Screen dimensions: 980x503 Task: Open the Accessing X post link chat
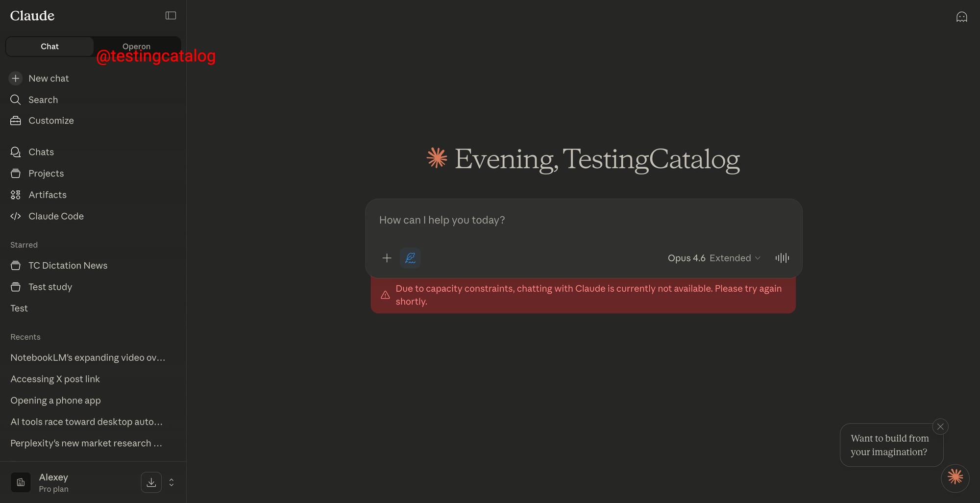click(55, 379)
